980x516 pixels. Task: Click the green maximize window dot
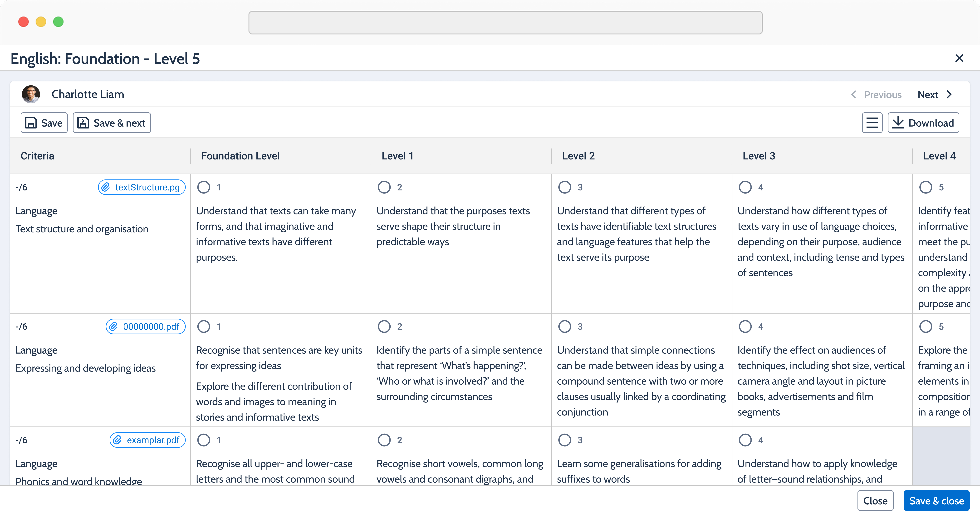click(58, 22)
